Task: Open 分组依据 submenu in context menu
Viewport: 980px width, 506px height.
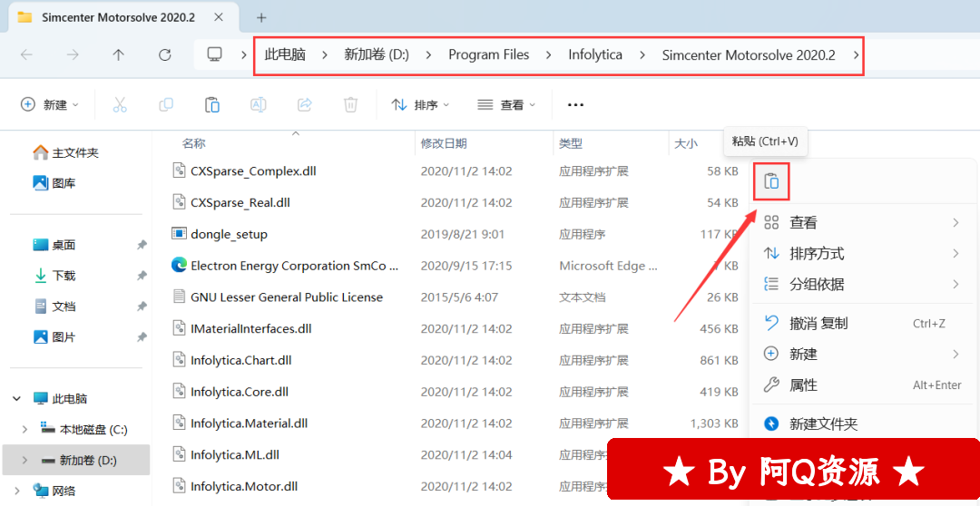Action: tap(865, 285)
